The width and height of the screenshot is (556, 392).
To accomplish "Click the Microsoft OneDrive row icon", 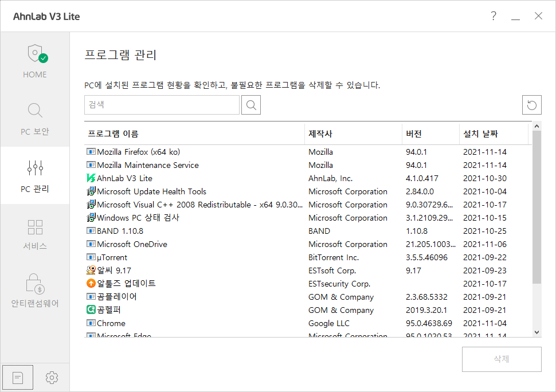I will tap(91, 244).
